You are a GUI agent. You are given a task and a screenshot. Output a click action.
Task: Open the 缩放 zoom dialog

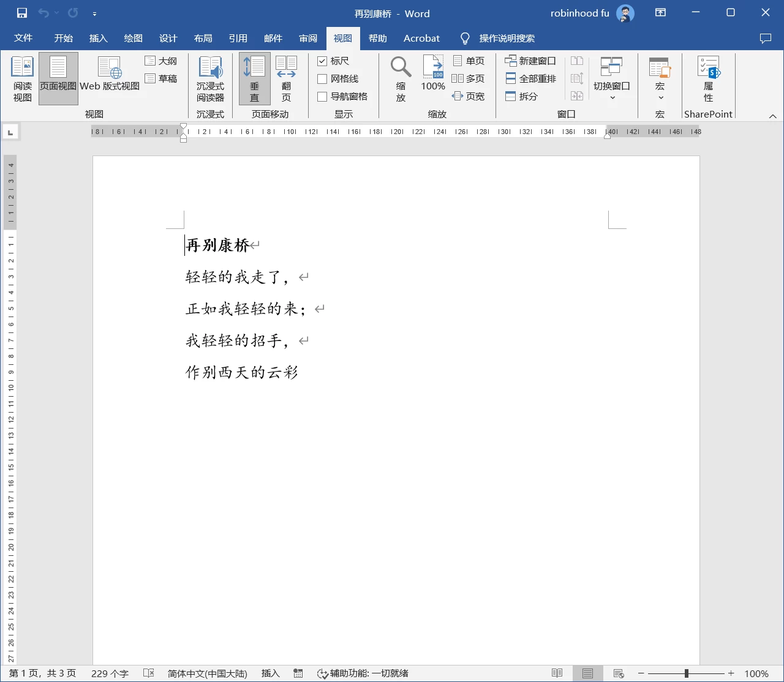pyautogui.click(x=401, y=79)
